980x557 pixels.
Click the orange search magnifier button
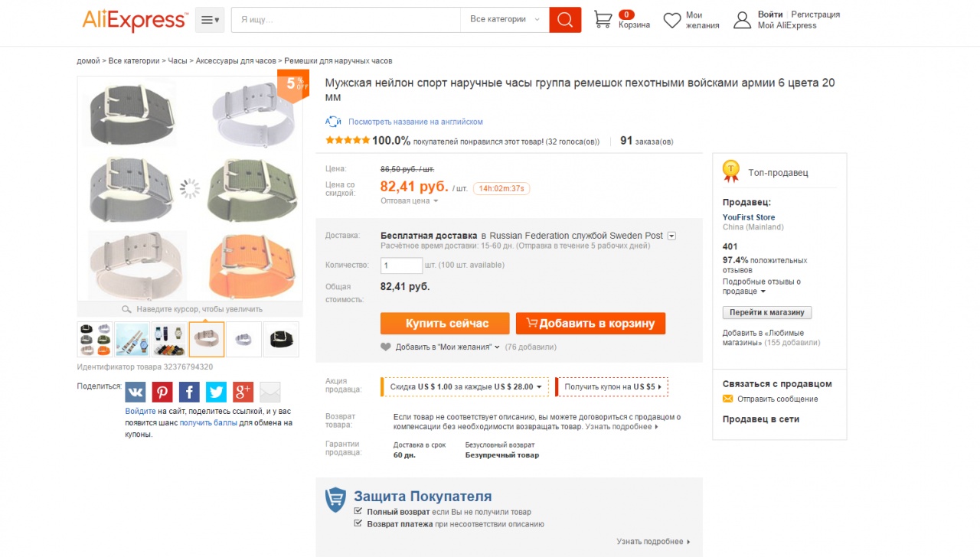[565, 20]
